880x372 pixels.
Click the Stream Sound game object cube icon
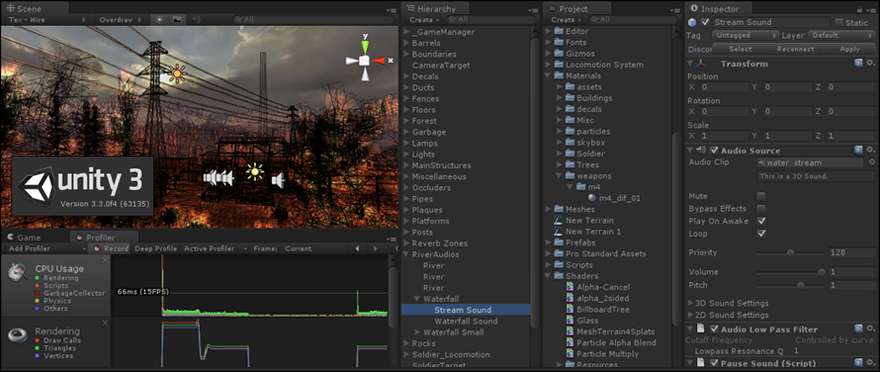pos(692,22)
